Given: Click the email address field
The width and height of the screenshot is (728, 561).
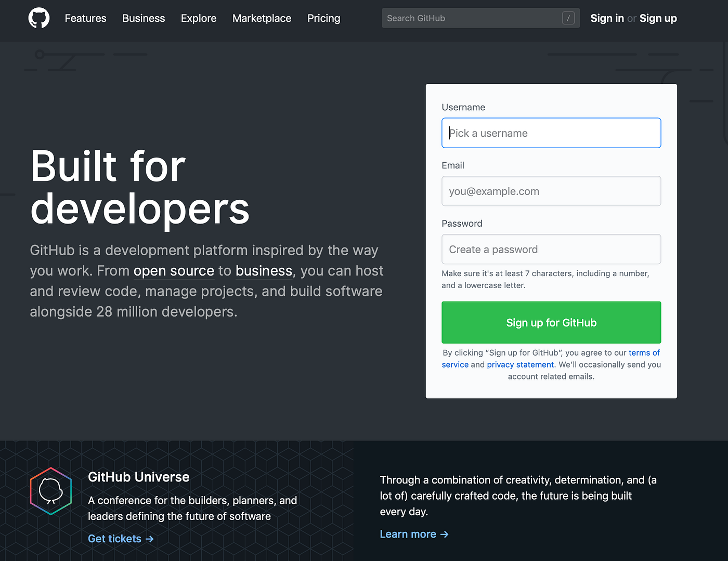Looking at the screenshot, I should pyautogui.click(x=551, y=191).
